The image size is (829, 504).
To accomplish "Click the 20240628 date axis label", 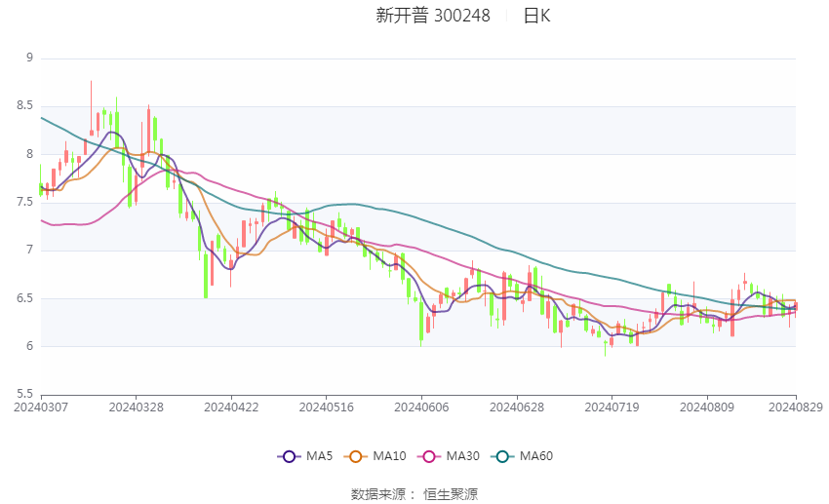I will point(517,407).
